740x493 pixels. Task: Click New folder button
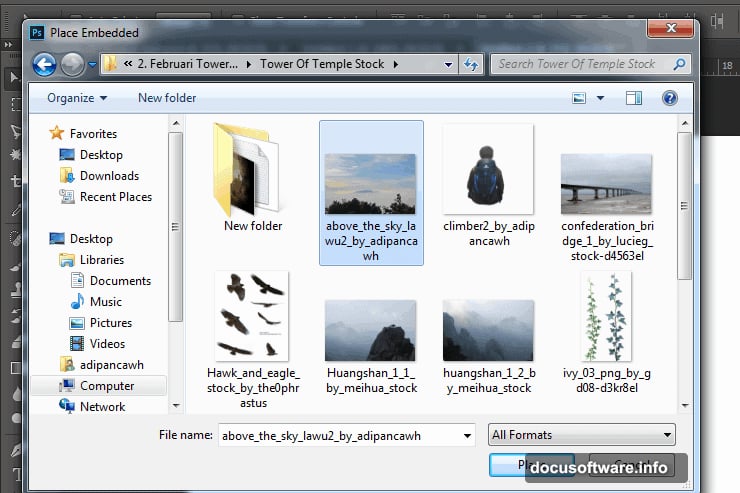point(167,98)
